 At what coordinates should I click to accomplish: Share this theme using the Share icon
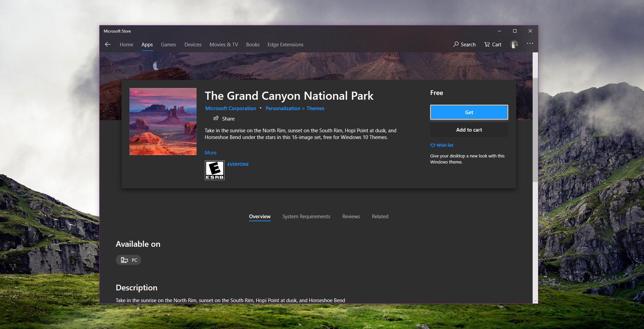click(x=216, y=118)
